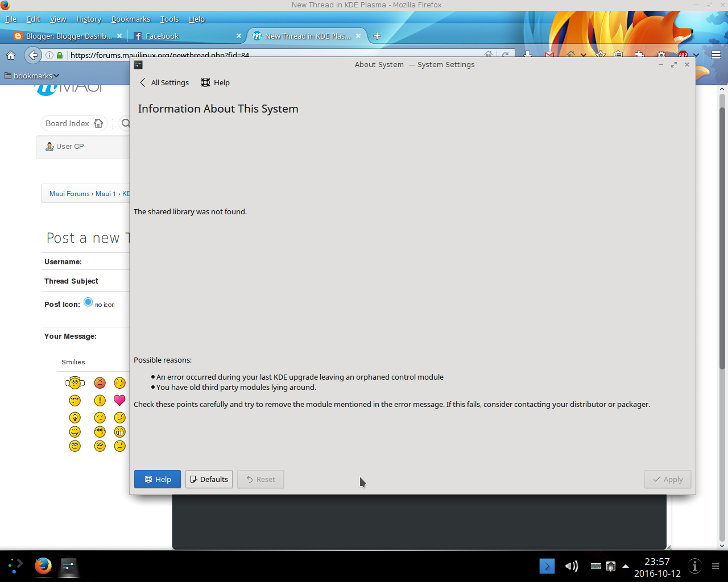Click the Maui Forums breadcrumb link
Viewport: 728px width, 582px height.
[x=69, y=194]
